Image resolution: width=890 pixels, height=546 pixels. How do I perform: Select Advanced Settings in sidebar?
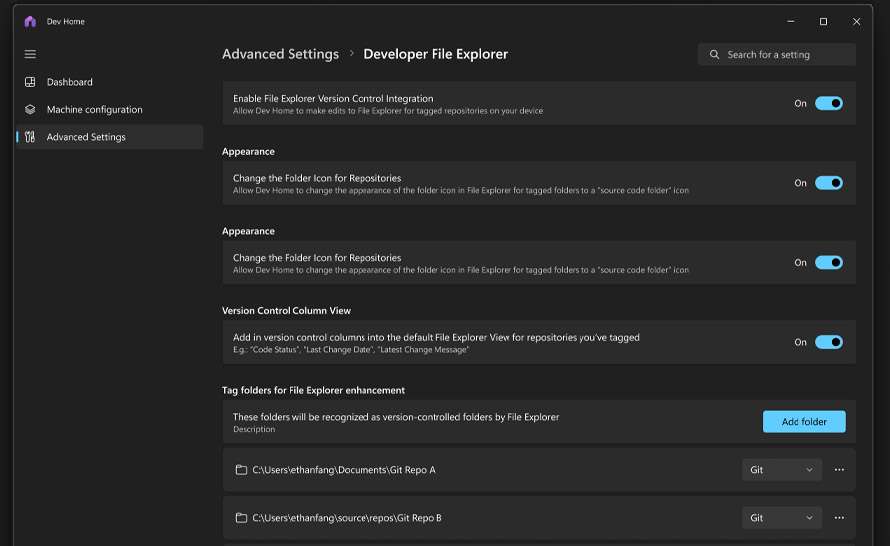[110, 137]
